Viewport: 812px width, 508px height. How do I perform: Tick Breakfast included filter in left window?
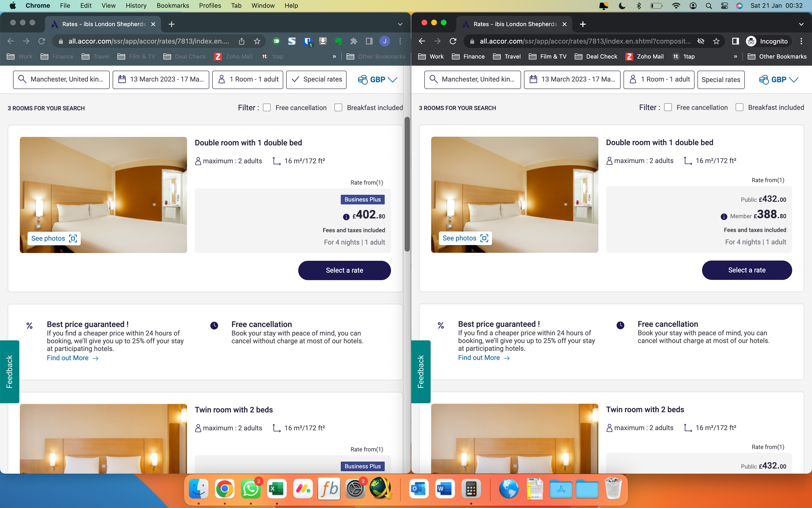click(x=338, y=107)
